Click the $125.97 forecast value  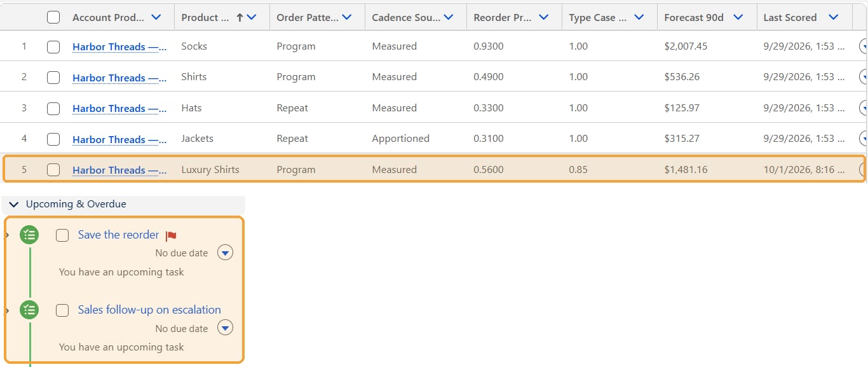[x=682, y=108]
